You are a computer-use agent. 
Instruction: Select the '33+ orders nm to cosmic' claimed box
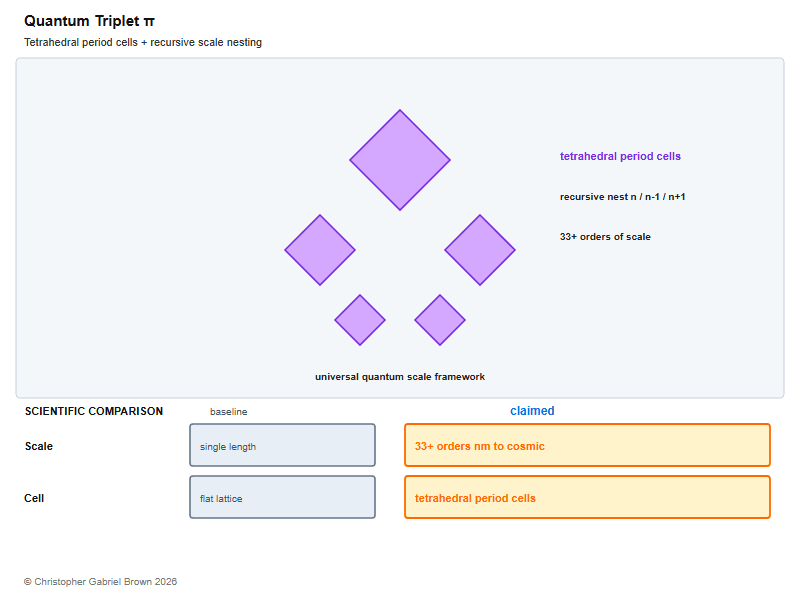(x=587, y=445)
